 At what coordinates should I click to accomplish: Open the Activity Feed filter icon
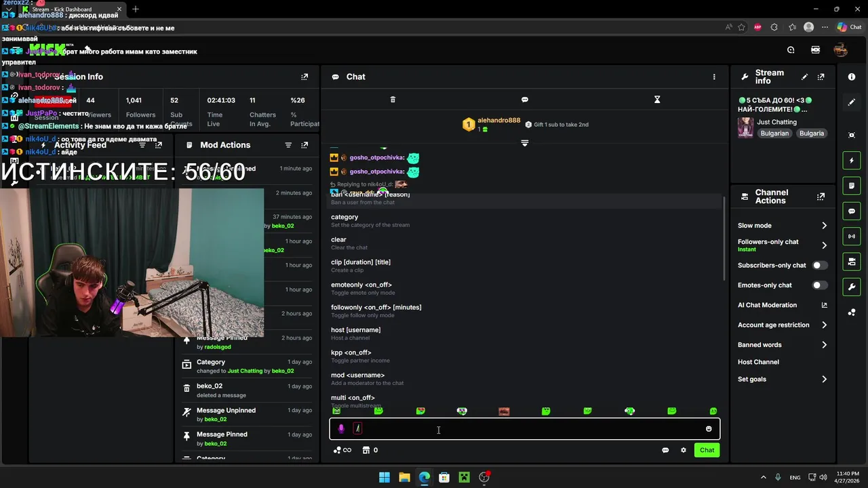point(142,145)
